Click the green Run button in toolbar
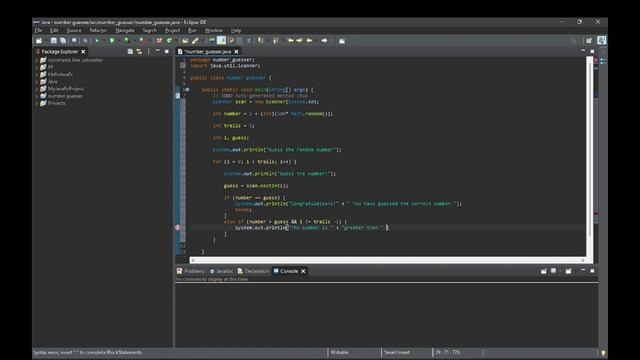This screenshot has height=360, width=640. coord(112,41)
